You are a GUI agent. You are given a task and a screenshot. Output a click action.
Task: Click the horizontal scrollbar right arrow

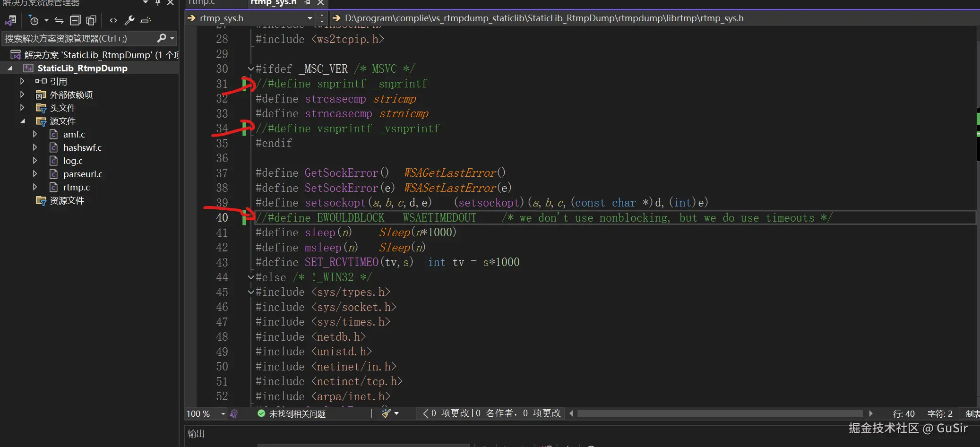point(871,413)
